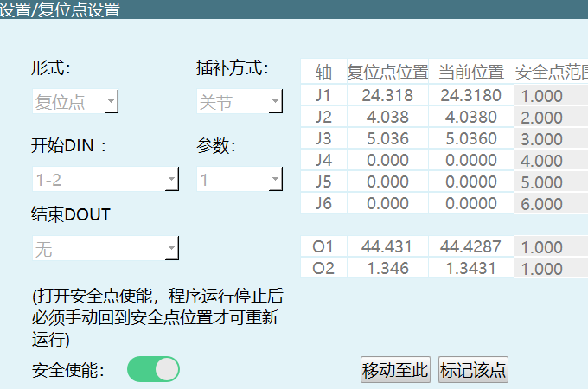588x389 pixels.
Task: Click the 标记该点 button
Action: click(473, 369)
